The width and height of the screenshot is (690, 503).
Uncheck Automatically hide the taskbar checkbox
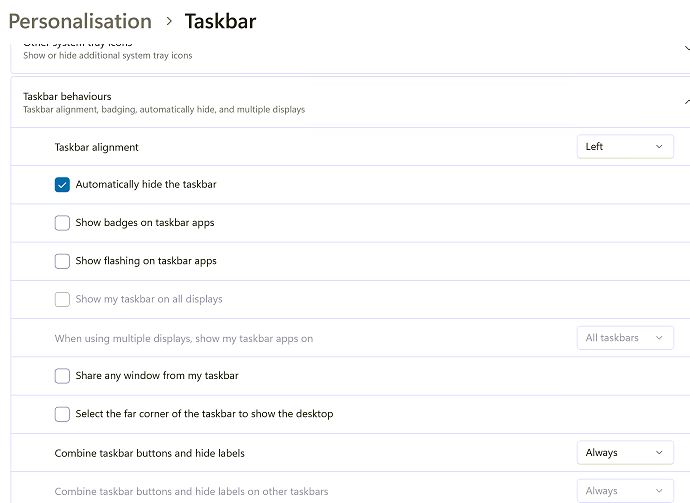point(62,185)
